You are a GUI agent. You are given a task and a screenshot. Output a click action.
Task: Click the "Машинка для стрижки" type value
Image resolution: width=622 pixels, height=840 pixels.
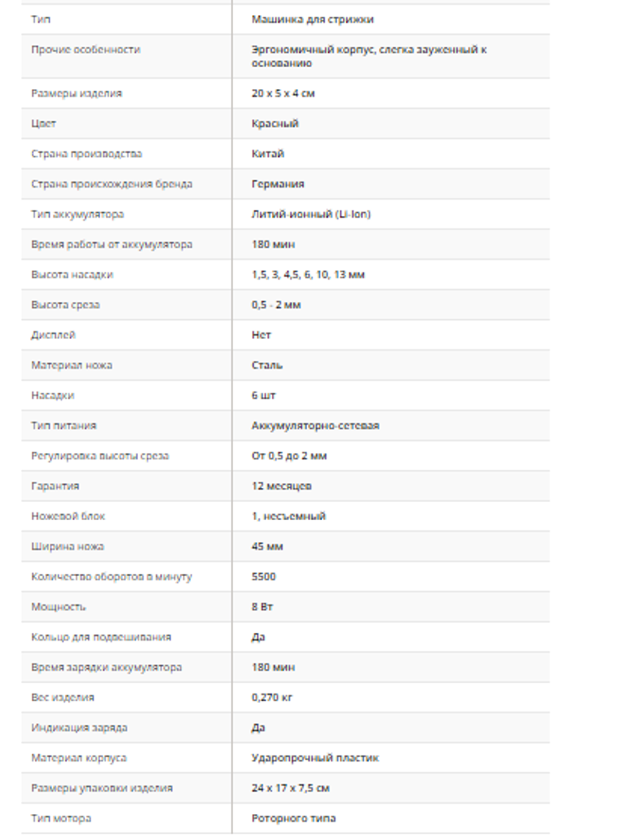point(312,19)
